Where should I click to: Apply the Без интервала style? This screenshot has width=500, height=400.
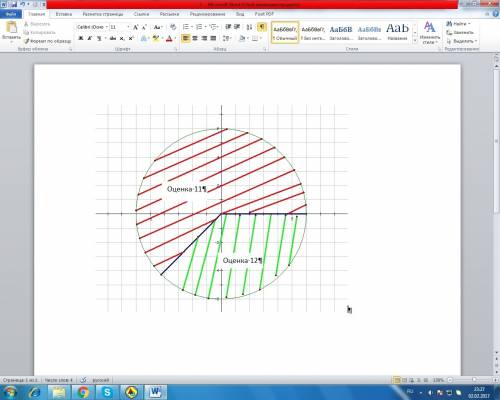(x=313, y=32)
